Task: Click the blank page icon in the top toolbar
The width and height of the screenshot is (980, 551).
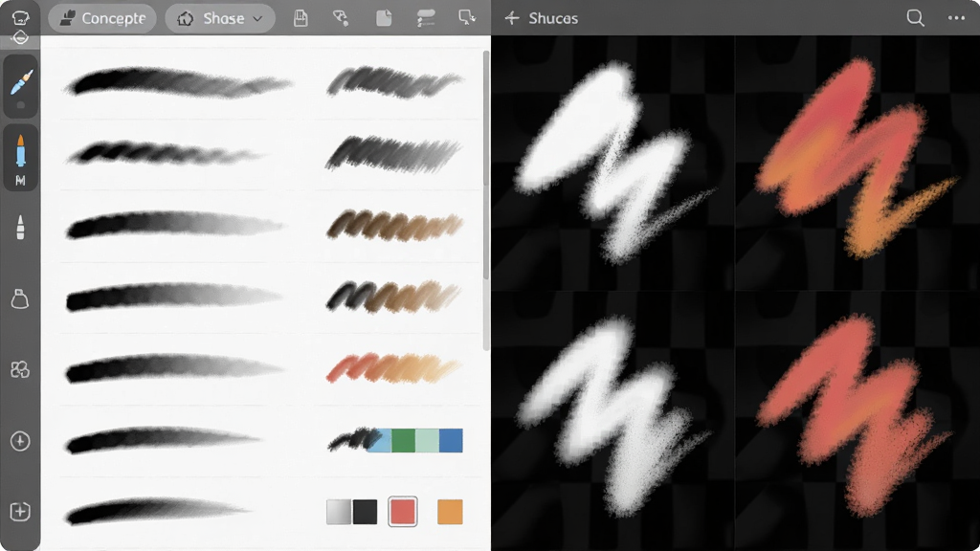Action: coord(384,18)
